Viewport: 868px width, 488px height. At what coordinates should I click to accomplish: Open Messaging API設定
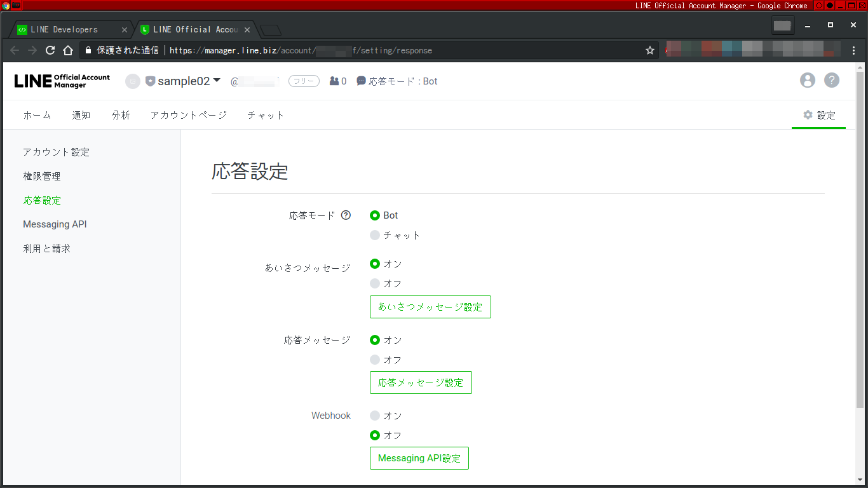click(419, 457)
